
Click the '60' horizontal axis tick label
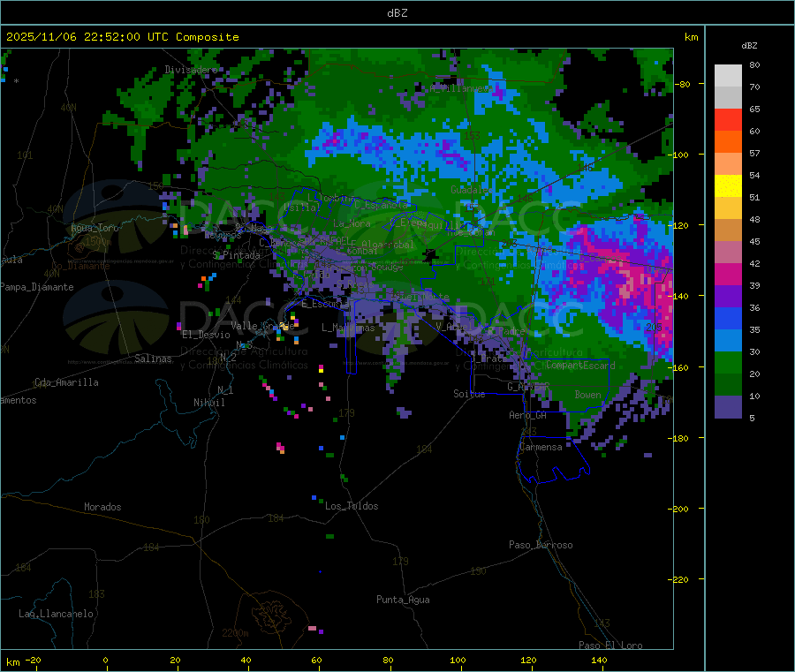(x=316, y=661)
